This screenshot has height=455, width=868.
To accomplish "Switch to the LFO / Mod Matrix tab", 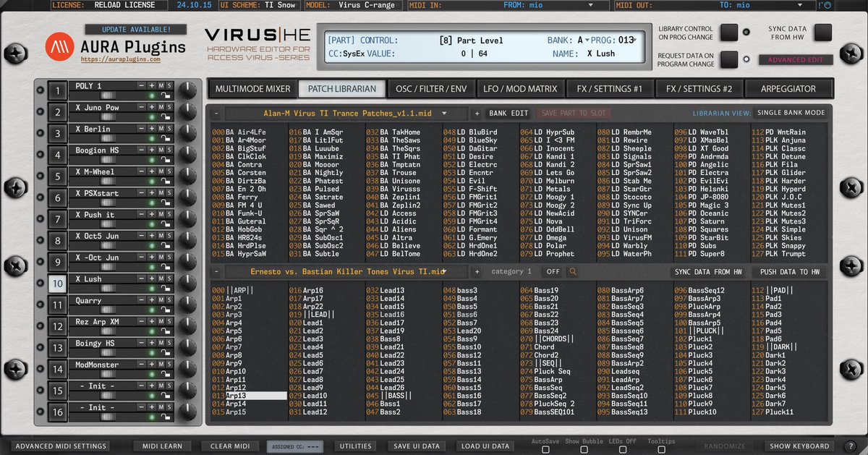I will tap(521, 89).
